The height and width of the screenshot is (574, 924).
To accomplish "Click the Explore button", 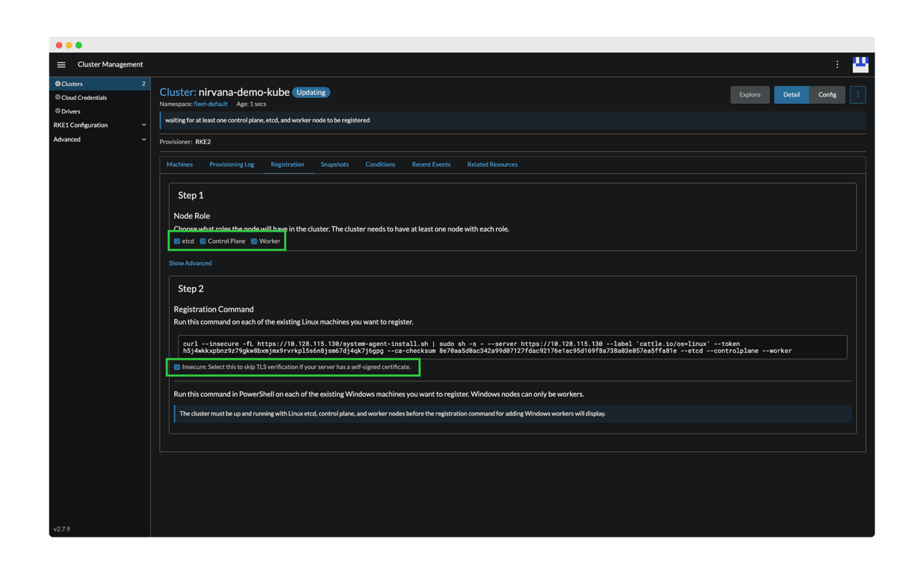I will coord(750,95).
